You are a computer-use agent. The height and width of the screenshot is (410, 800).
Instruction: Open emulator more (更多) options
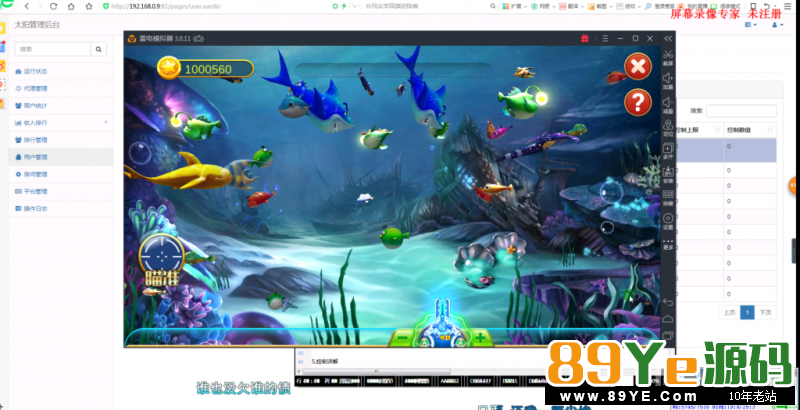(668, 244)
